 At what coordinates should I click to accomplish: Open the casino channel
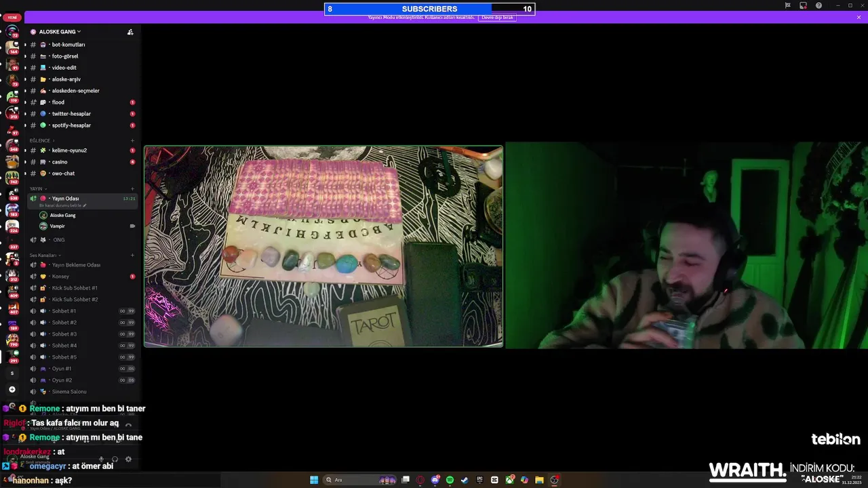click(81, 162)
